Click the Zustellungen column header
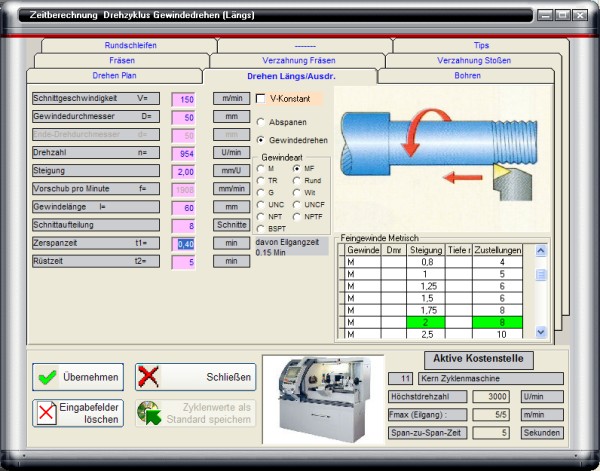The image size is (600, 471). point(497,250)
